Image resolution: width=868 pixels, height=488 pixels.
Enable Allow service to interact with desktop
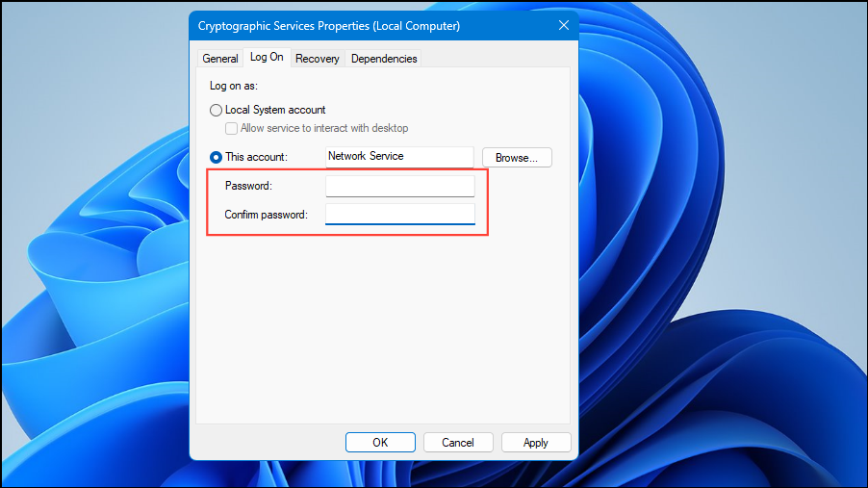(x=231, y=129)
